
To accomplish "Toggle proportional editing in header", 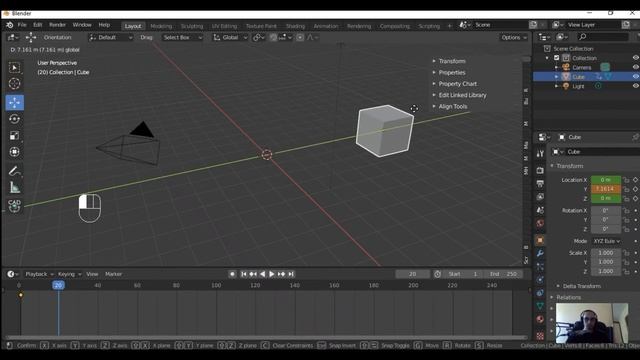I will coord(300,38).
